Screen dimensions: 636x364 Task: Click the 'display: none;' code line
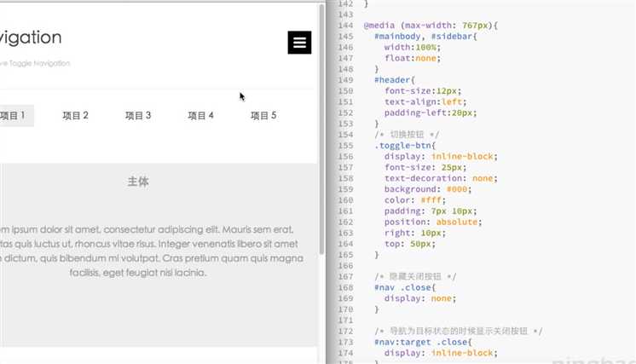420,298
